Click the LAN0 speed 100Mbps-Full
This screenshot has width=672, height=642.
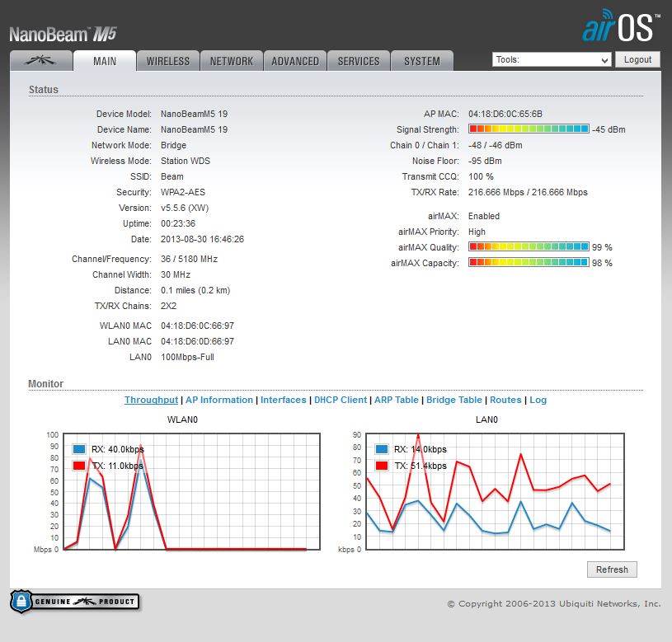point(187,357)
